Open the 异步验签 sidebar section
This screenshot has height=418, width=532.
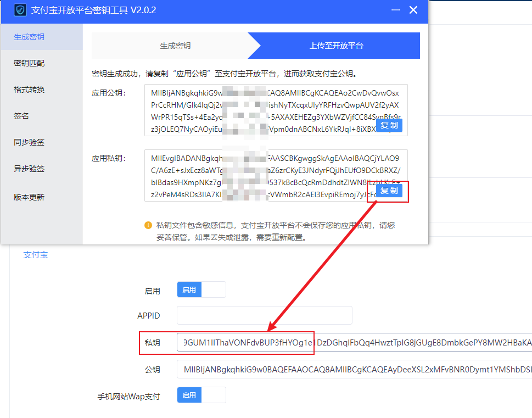(x=42, y=169)
